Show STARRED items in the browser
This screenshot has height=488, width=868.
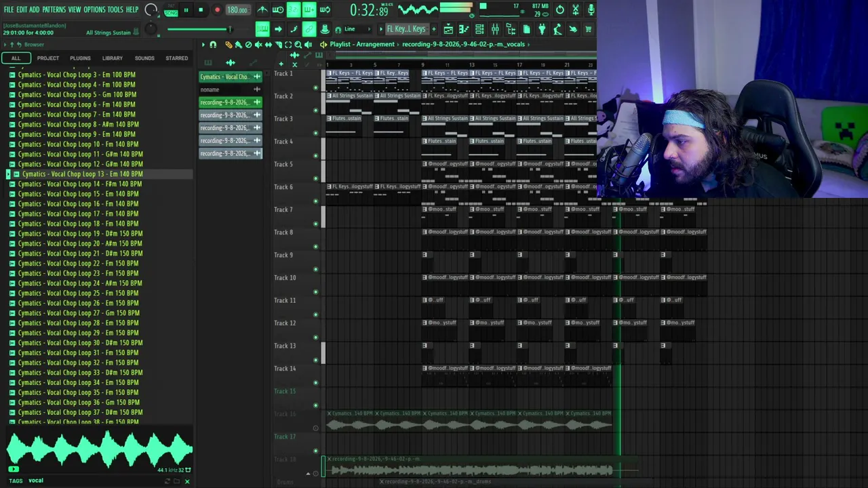177,58
